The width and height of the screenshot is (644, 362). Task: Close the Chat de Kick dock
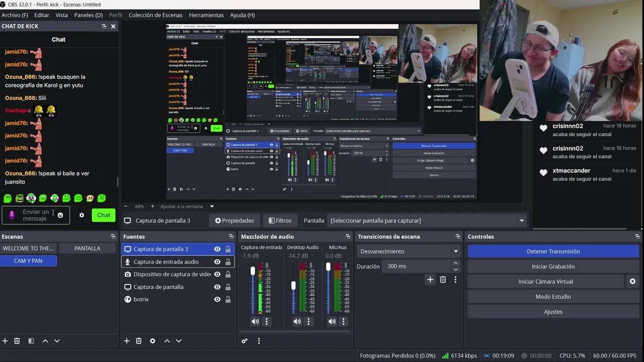[113, 26]
